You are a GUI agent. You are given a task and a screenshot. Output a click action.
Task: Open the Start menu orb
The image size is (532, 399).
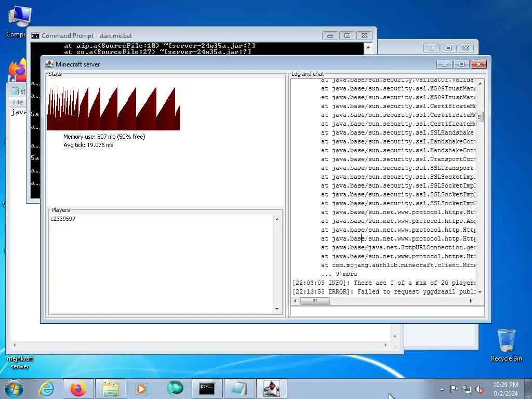14,389
